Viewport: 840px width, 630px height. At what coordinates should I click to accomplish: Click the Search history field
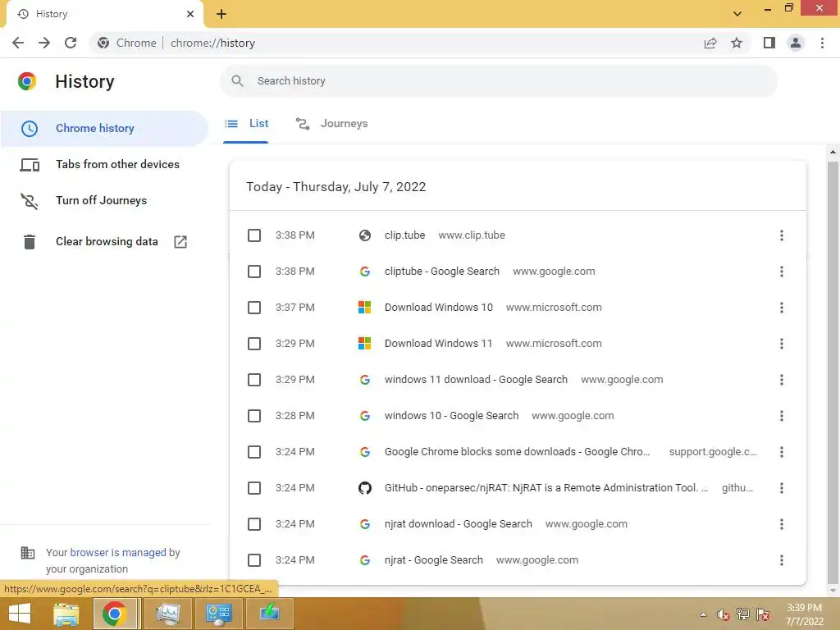click(x=498, y=81)
